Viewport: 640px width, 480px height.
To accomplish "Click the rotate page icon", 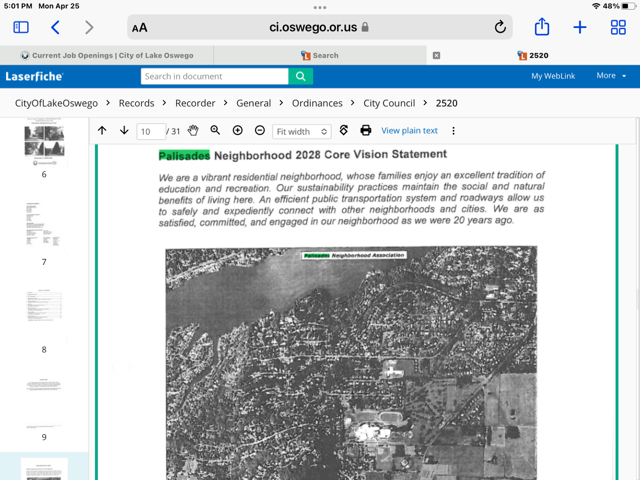I will point(344,131).
